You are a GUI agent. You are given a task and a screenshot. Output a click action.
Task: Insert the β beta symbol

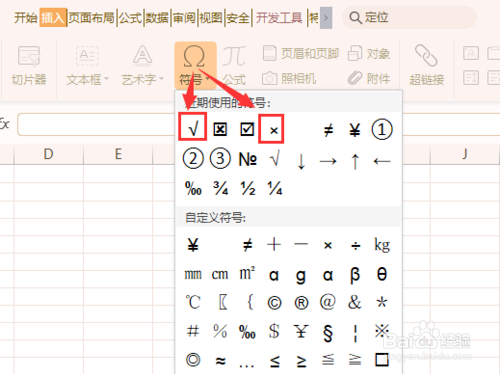pos(355,275)
